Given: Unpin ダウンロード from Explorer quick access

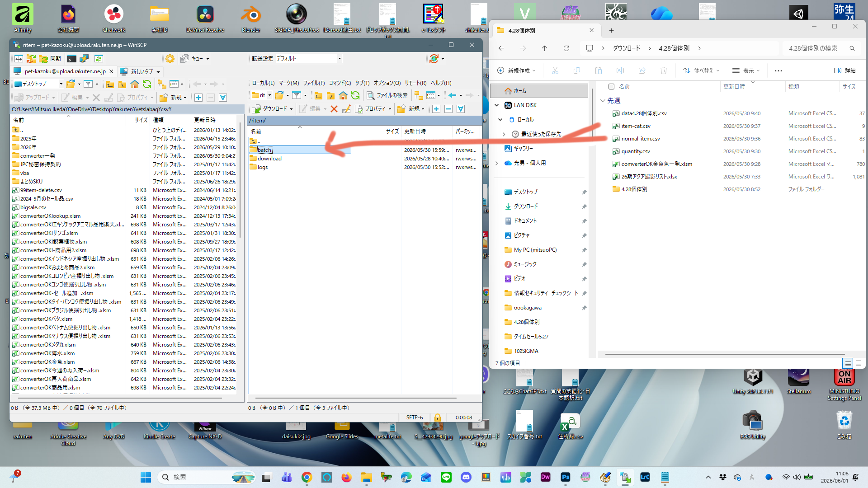Looking at the screenshot, I should 584,206.
